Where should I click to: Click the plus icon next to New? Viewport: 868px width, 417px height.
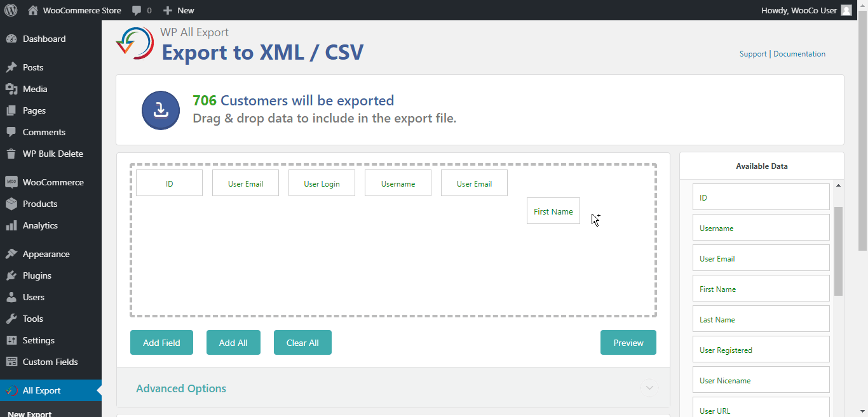click(167, 10)
